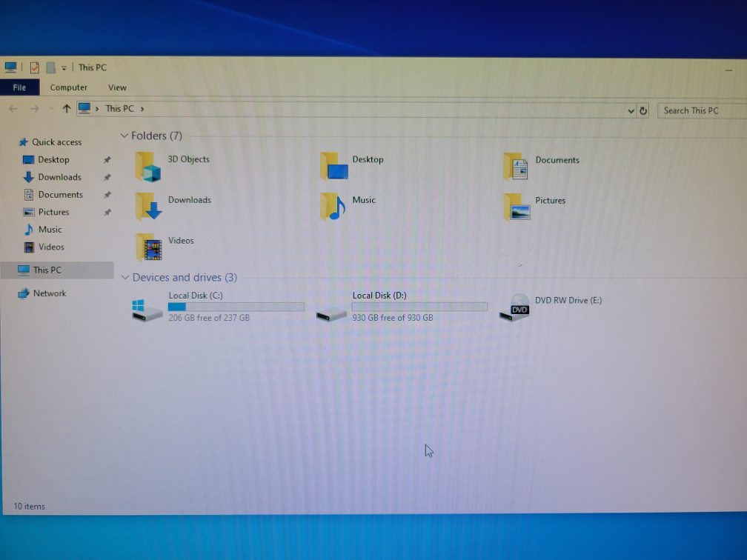Screen dimensions: 747x560
Task: Open the 3D Objects folder icon
Action: click(148, 167)
